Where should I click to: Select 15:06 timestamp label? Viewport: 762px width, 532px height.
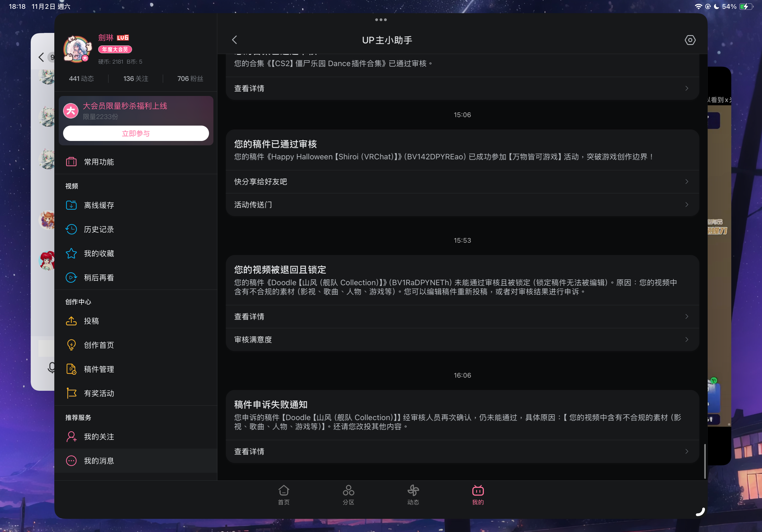[x=462, y=115]
